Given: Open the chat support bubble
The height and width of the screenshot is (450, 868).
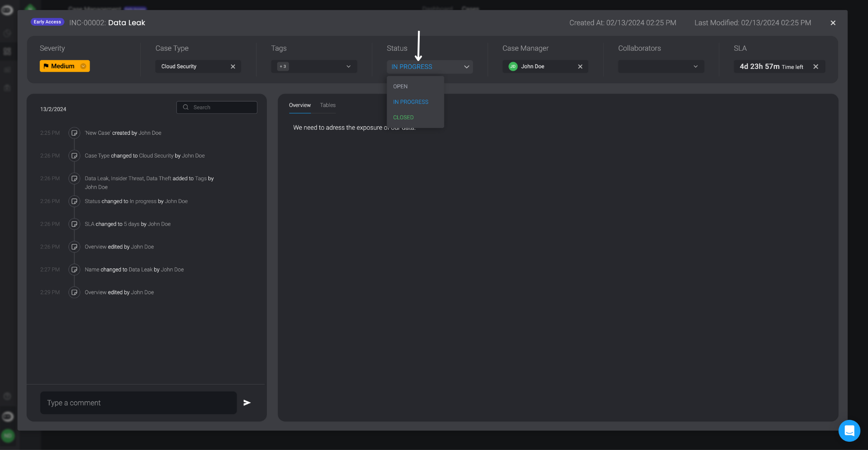Looking at the screenshot, I should click(x=849, y=430).
